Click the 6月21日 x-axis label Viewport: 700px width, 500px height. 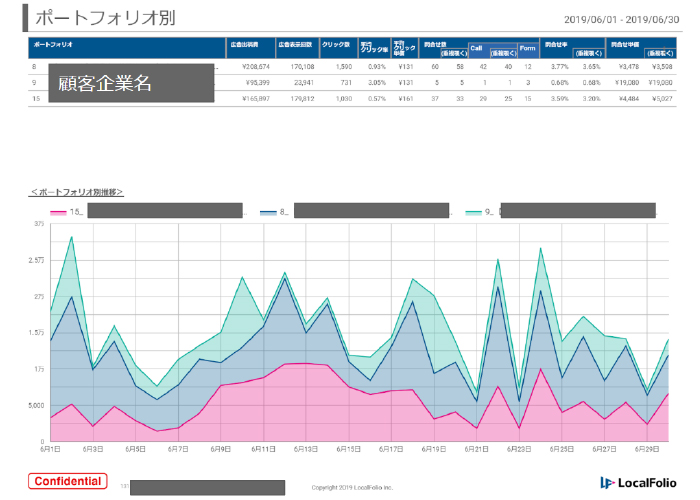click(476, 449)
